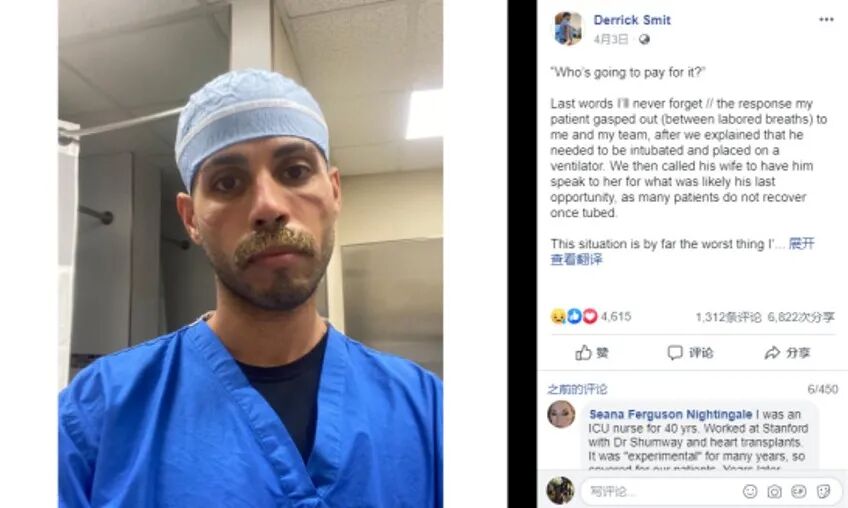Open the selfie photo of man in scrubs

coord(250,254)
